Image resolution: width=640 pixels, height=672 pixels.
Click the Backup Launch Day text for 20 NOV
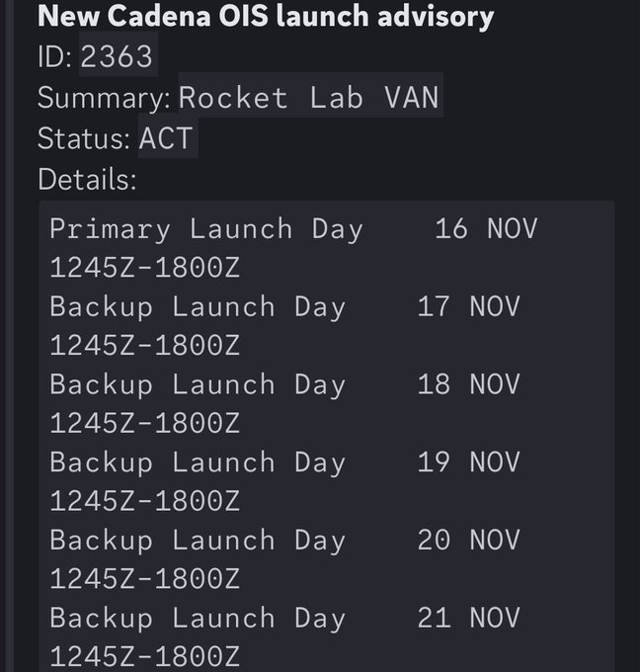click(x=198, y=541)
